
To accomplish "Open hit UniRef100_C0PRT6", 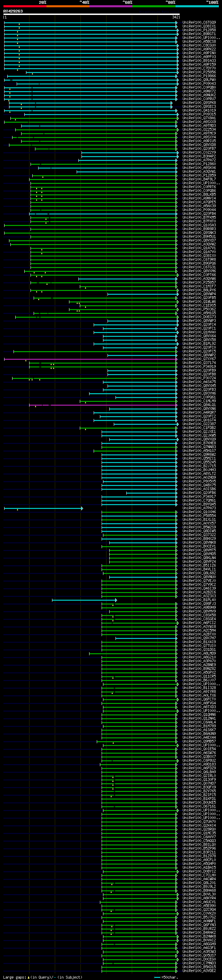I will click(199, 187).
